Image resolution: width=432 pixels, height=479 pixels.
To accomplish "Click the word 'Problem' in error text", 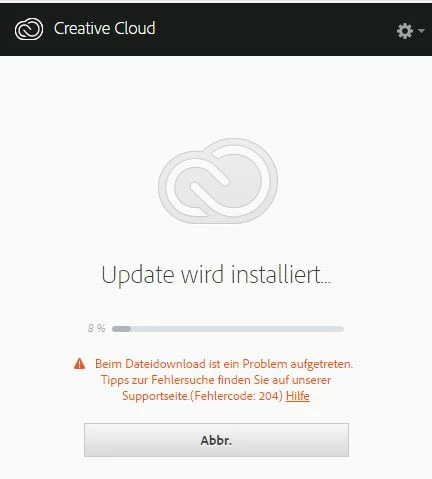I will [x=265, y=364].
